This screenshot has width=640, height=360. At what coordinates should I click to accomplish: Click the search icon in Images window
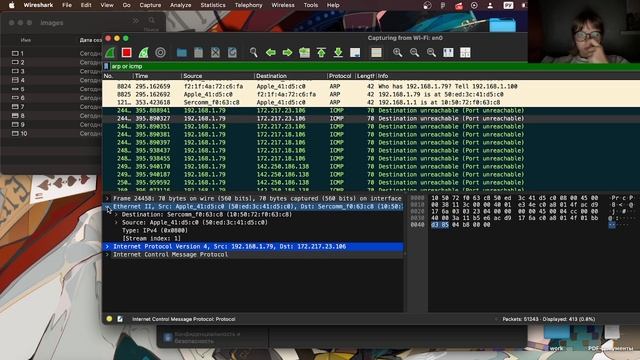tap(151, 20)
